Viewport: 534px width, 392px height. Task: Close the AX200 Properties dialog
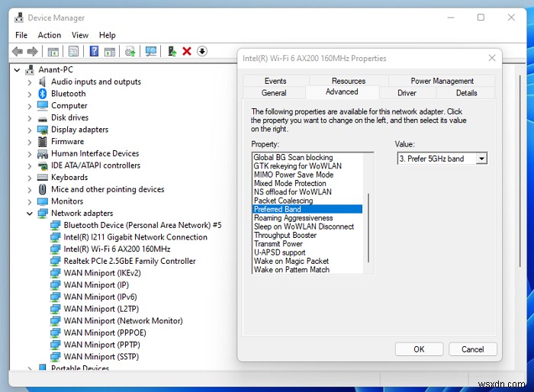492,58
